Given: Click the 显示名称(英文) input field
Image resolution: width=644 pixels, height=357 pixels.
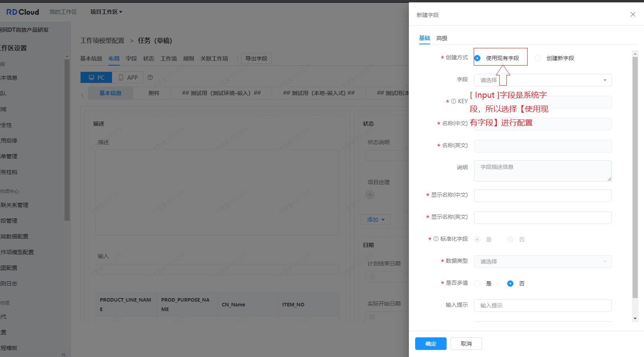Looking at the screenshot, I should point(543,218).
